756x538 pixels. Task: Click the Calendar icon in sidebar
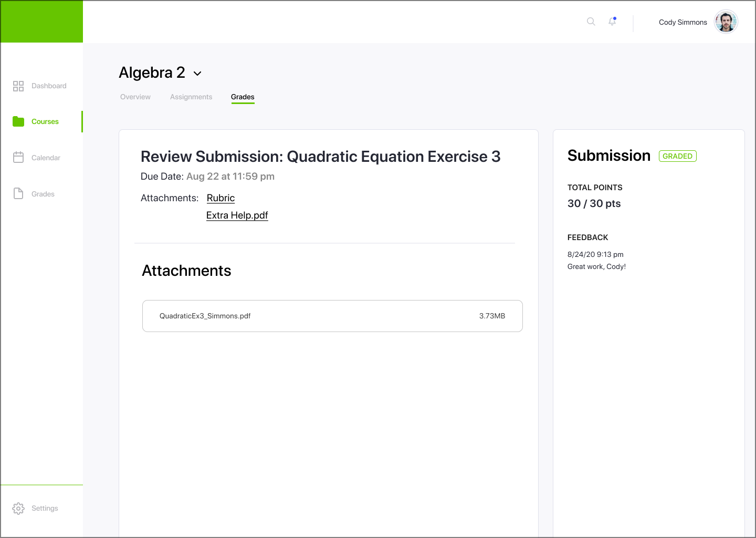(18, 157)
